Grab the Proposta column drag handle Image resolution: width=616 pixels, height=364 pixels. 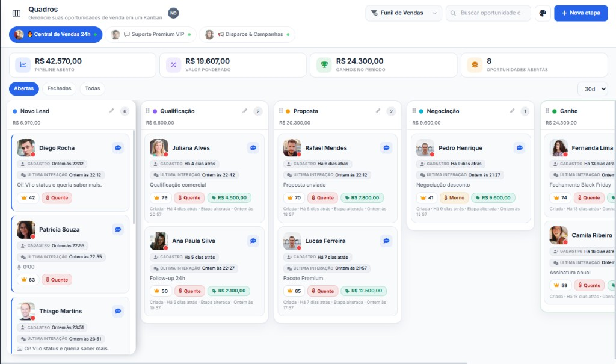tap(281, 111)
